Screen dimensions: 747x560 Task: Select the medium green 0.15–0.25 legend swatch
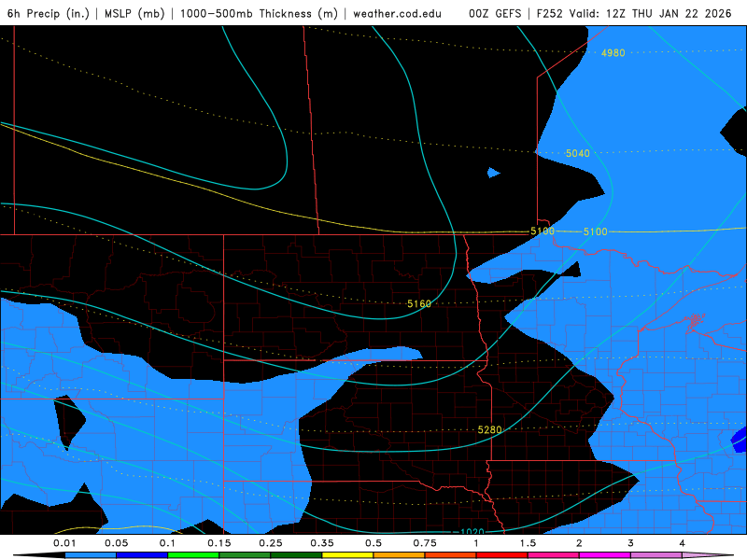(x=245, y=555)
